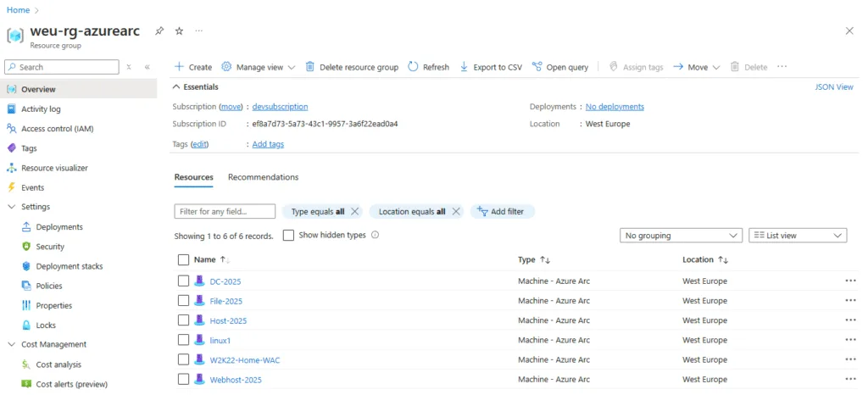Open the No deployments link

tap(615, 107)
